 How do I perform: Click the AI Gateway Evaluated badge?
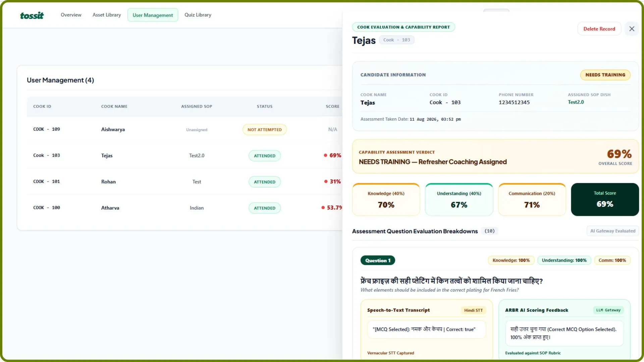(x=612, y=231)
